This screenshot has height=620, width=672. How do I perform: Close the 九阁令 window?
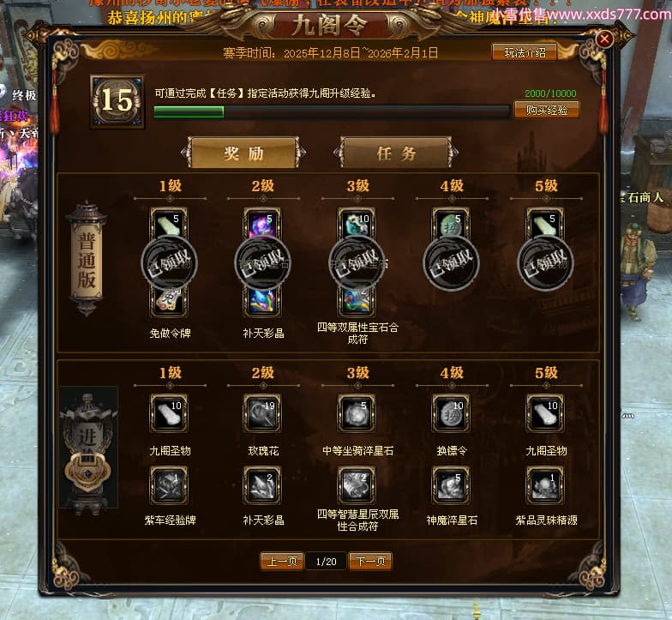click(x=604, y=39)
